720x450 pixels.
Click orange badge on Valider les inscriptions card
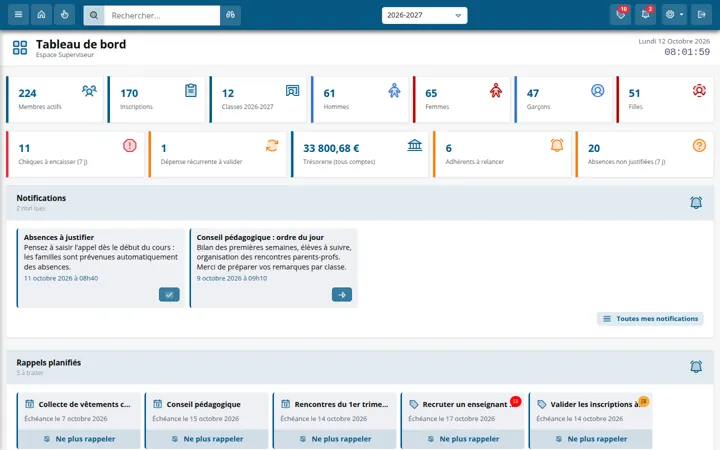coord(644,401)
